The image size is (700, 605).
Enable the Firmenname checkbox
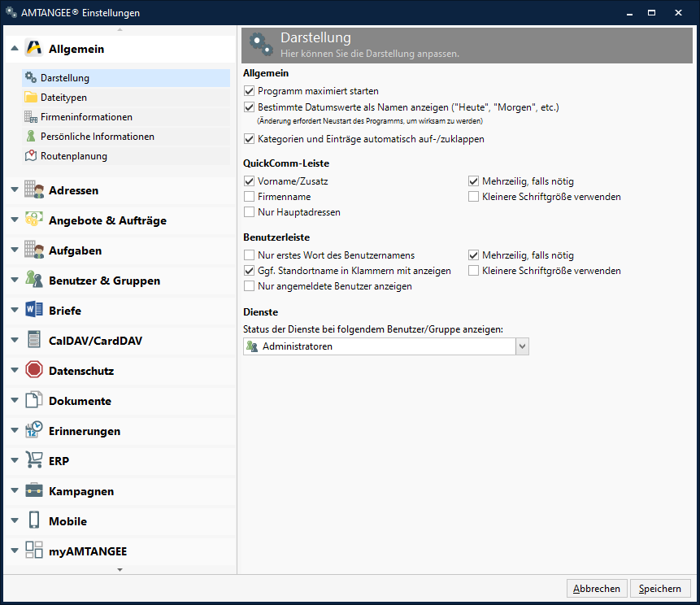click(x=249, y=197)
